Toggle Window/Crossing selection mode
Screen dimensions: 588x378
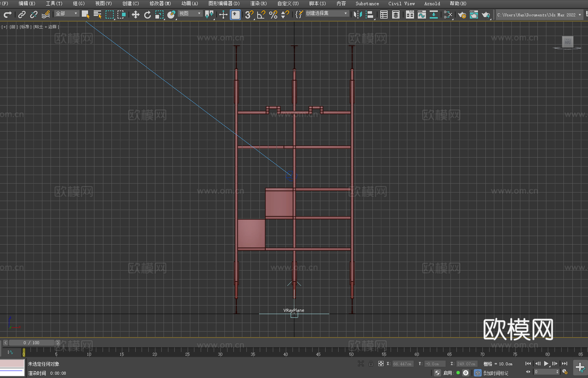122,14
